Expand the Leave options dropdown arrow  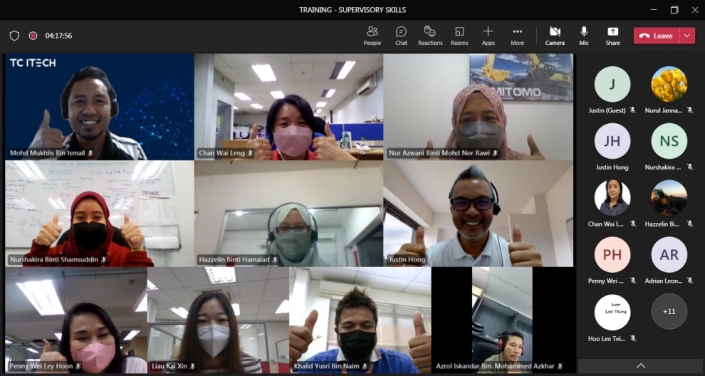click(x=687, y=36)
